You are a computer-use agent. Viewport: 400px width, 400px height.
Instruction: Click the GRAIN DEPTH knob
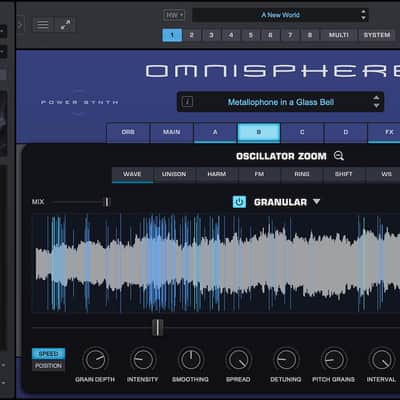click(95, 360)
